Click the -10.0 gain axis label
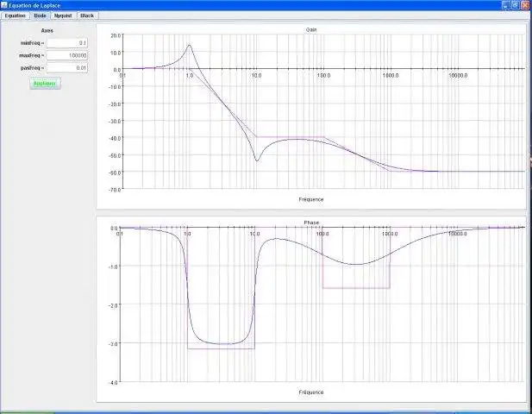The width and height of the screenshot is (532, 414). pos(115,87)
